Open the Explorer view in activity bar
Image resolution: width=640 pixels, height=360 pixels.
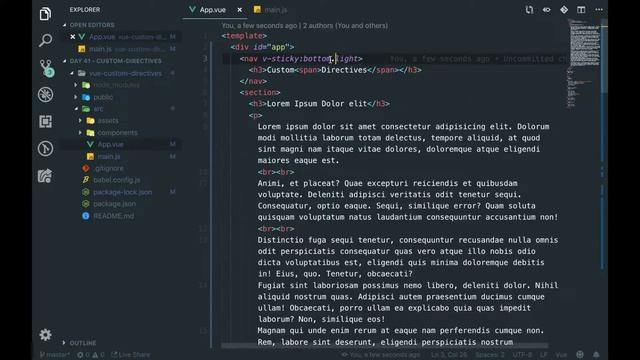(45, 14)
